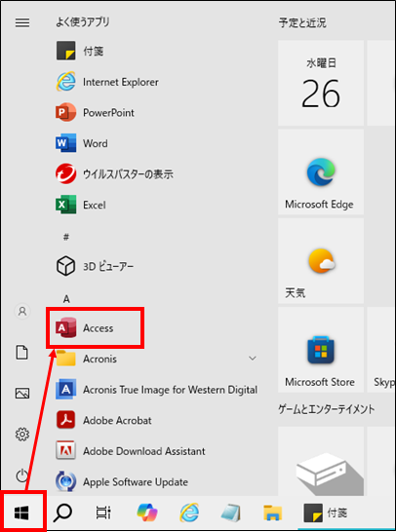Launch PowerPoint from frequently used apps
This screenshot has height=532, width=396.
pyautogui.click(x=95, y=113)
